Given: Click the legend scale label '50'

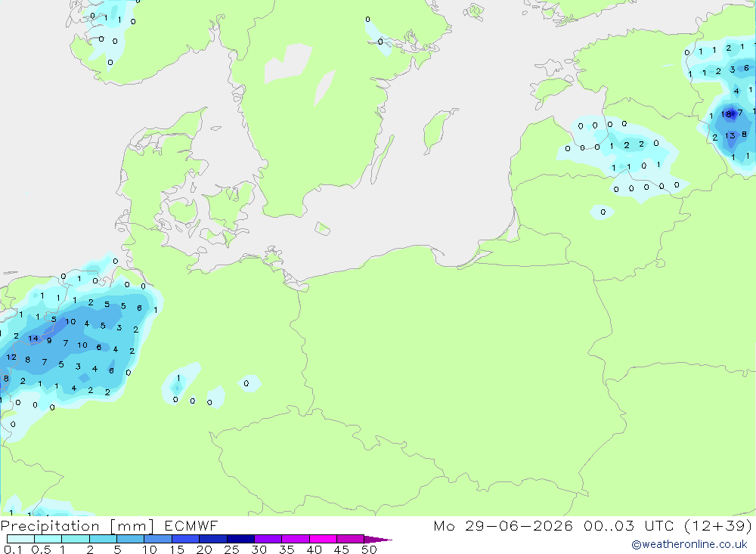Looking at the screenshot, I should coord(369,549).
